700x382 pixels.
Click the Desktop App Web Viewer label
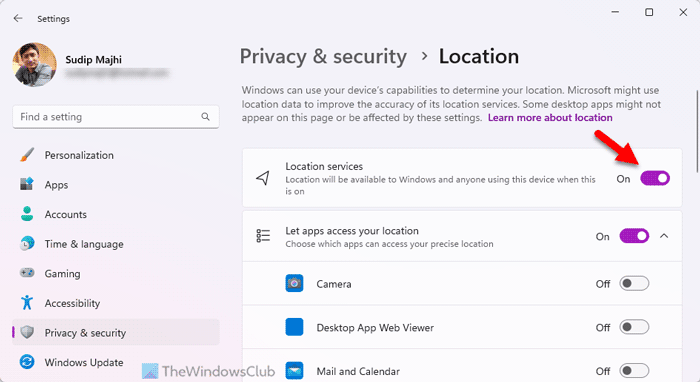click(x=375, y=328)
